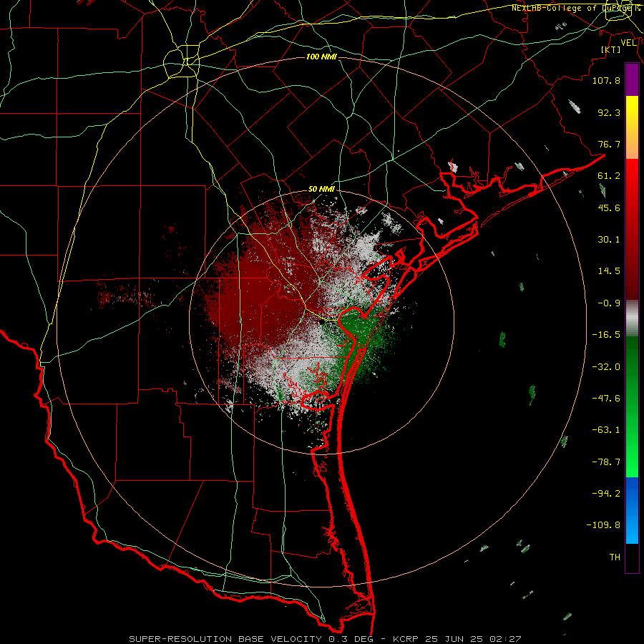Select the -32.0 scale value
This screenshot has height=644, width=644.
pos(606,367)
